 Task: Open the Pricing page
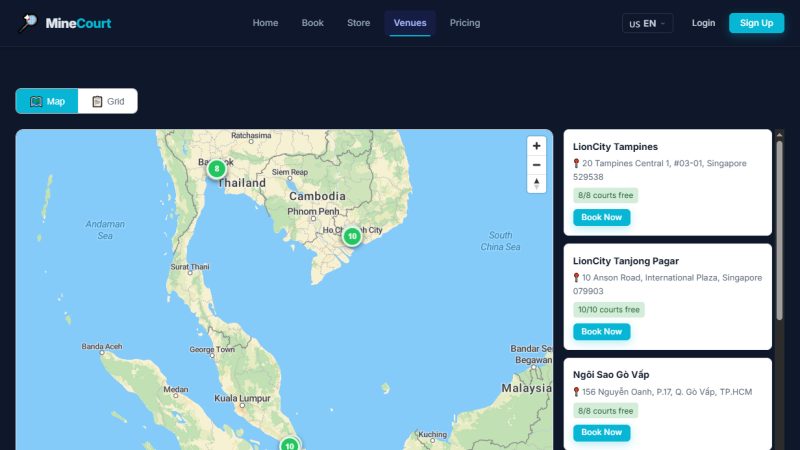pos(465,23)
